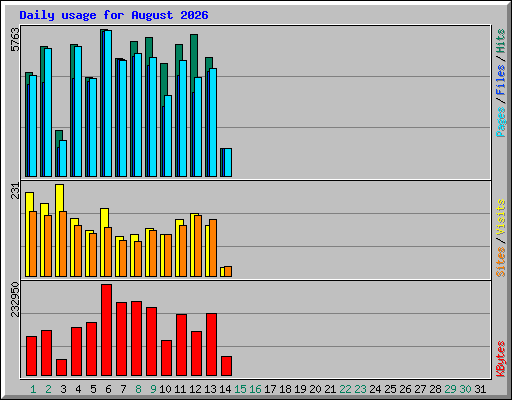Click the Pages legend label
Image resolution: width=512 pixels, height=400 pixels.
point(500,122)
